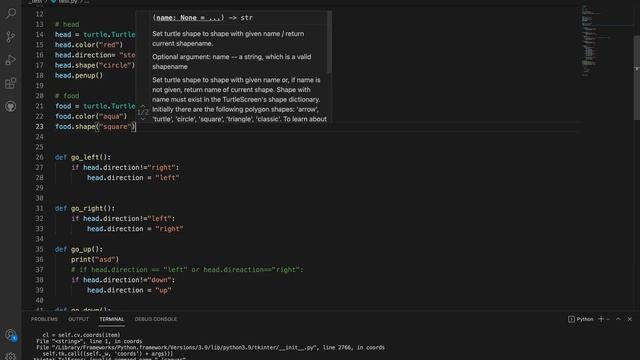This screenshot has height=360, width=640.
Task: Click the head.penup() line
Action: tap(79, 76)
